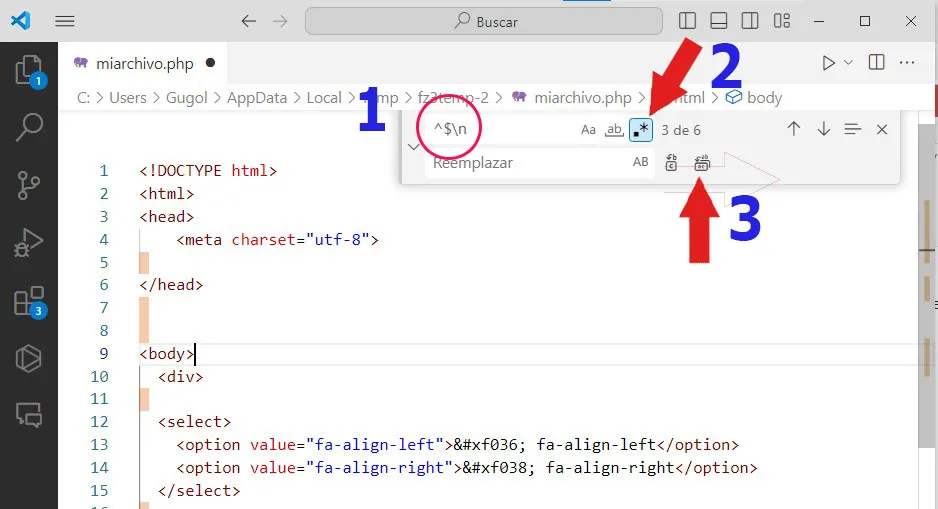This screenshot has height=509, width=938.
Task: Toggle the secondary sidebar layout icon
Action: [x=750, y=21]
